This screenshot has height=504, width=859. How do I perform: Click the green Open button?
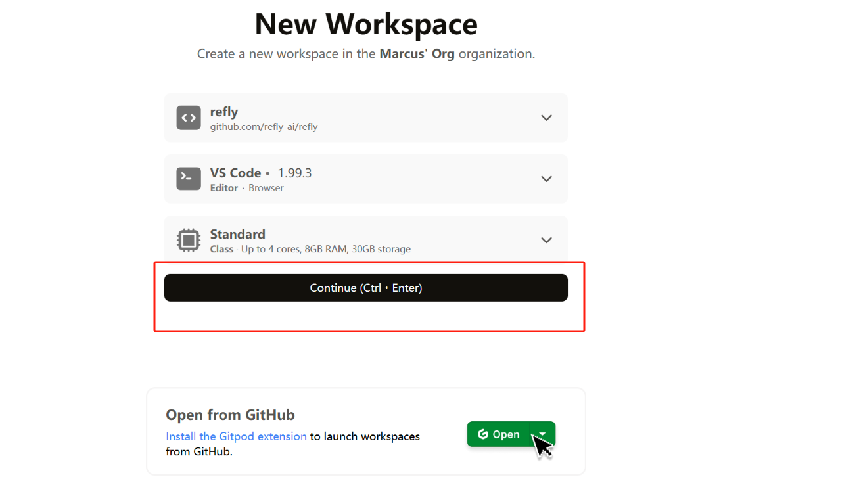pyautogui.click(x=499, y=434)
